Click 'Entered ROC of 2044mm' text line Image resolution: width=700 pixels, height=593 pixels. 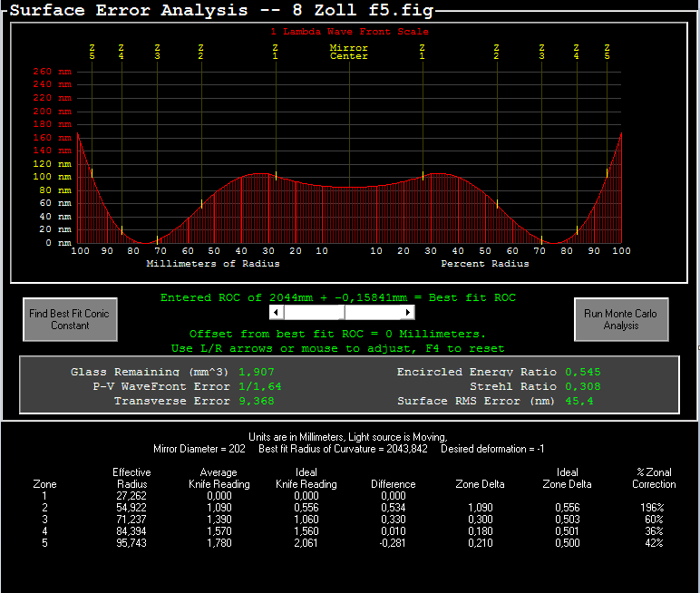click(x=338, y=297)
